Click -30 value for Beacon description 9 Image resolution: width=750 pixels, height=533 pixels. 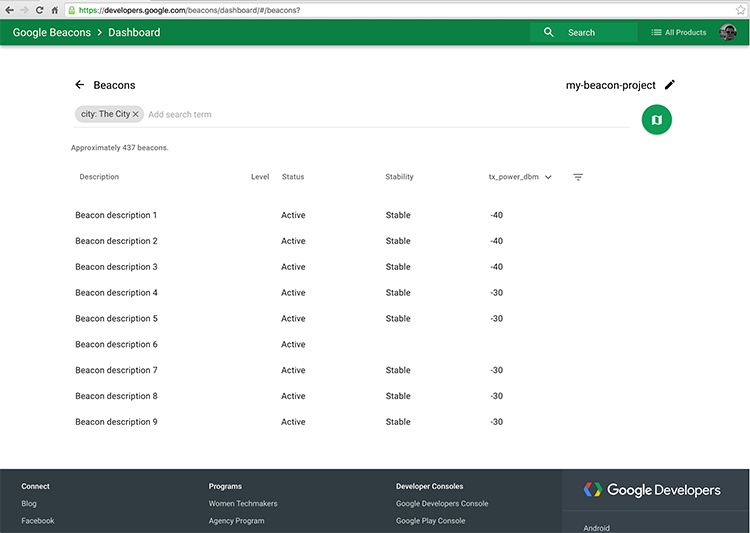coord(496,422)
